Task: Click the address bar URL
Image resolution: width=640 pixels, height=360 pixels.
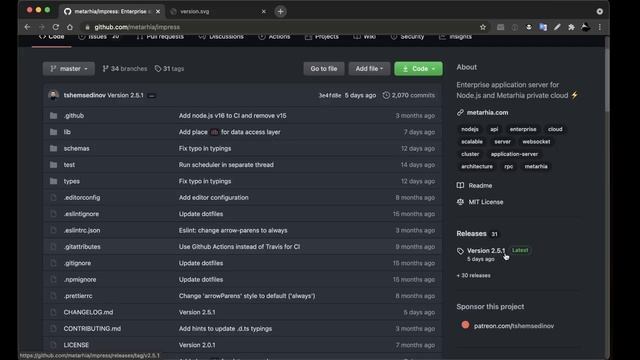Action: pyautogui.click(x=137, y=27)
